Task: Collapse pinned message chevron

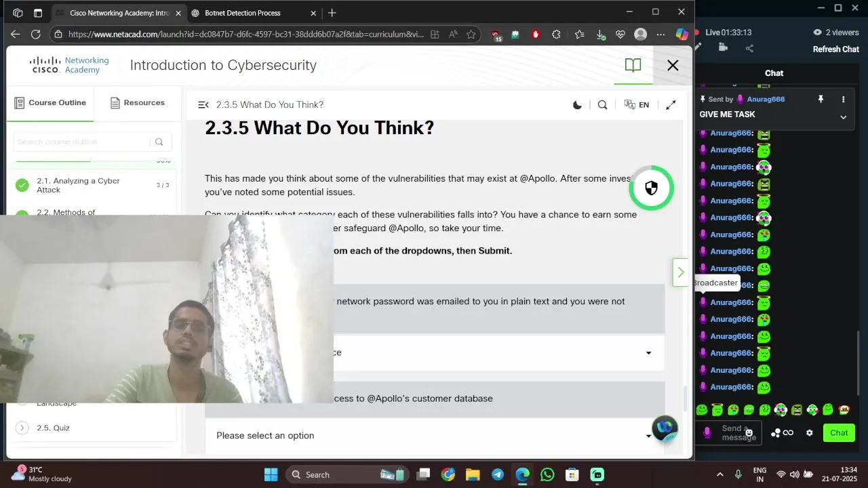Action: (x=844, y=117)
